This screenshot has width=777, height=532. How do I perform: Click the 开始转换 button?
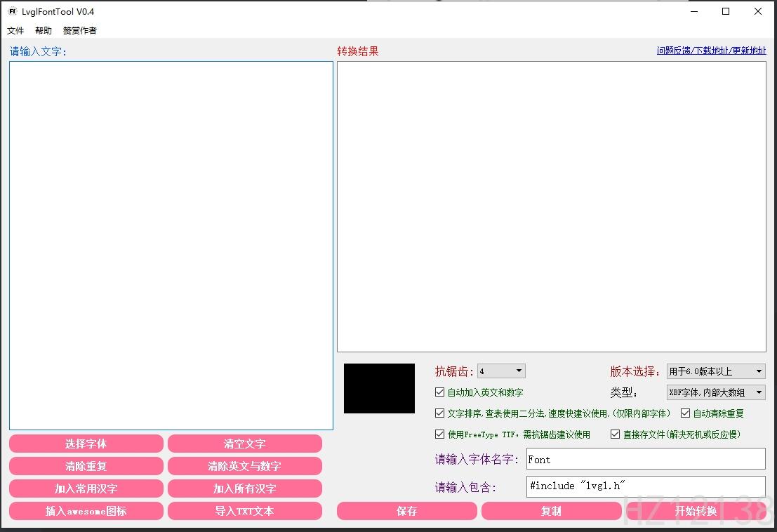click(x=696, y=511)
